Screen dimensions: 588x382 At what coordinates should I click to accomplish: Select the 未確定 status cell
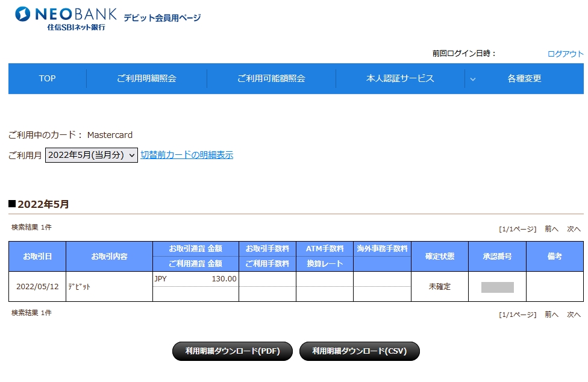[x=440, y=286]
